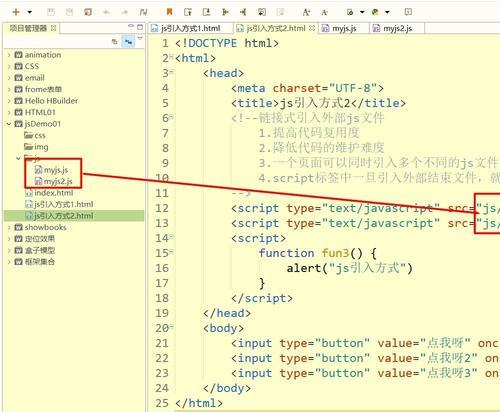500x412 pixels.
Task: Fold the function fun3 at line 15
Action: (171, 251)
